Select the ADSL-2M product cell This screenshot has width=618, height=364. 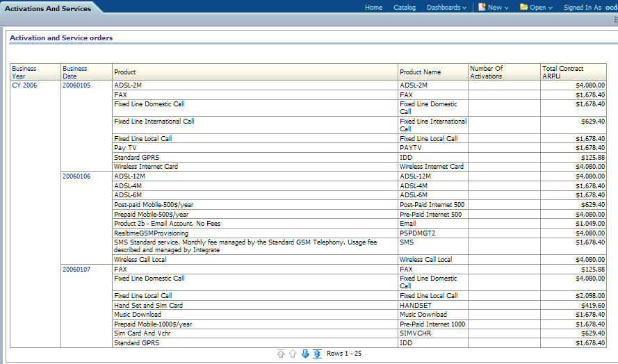(255, 85)
